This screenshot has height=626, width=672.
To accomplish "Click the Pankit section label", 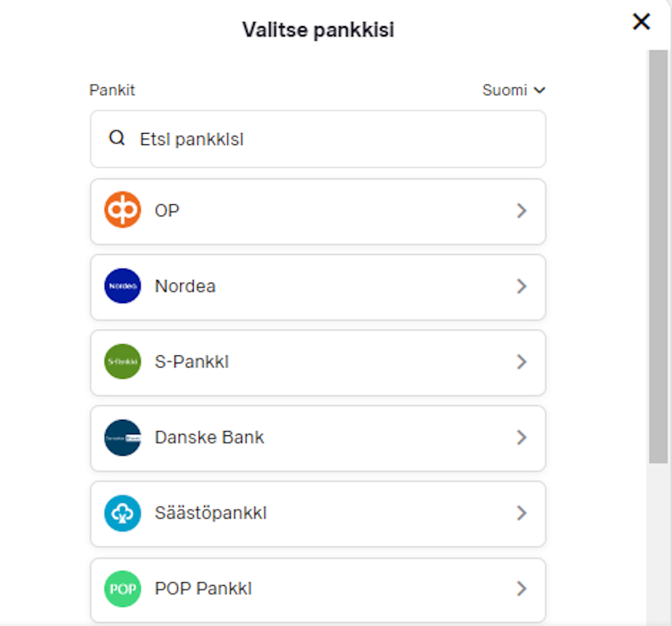I will tap(112, 90).
